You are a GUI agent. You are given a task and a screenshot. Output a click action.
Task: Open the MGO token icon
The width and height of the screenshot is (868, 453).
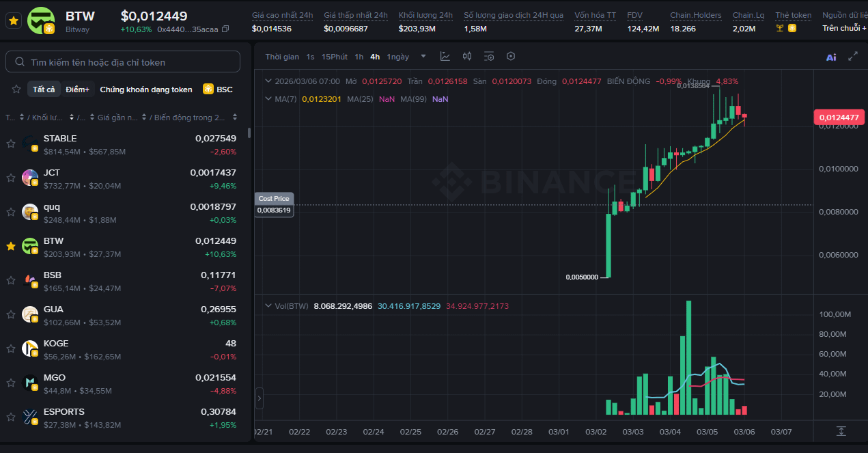pyautogui.click(x=30, y=383)
